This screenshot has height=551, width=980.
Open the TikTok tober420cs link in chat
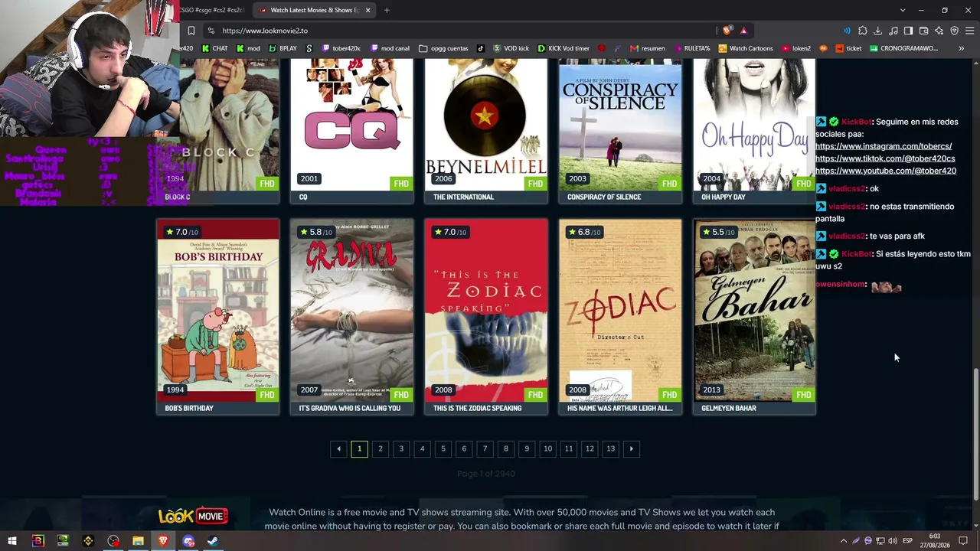(885, 158)
